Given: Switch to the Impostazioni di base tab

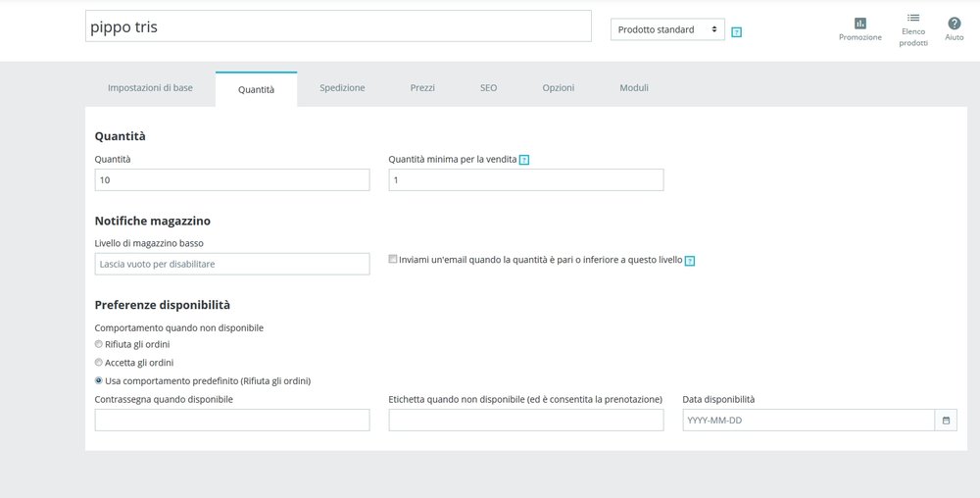Looking at the screenshot, I should click(x=150, y=88).
